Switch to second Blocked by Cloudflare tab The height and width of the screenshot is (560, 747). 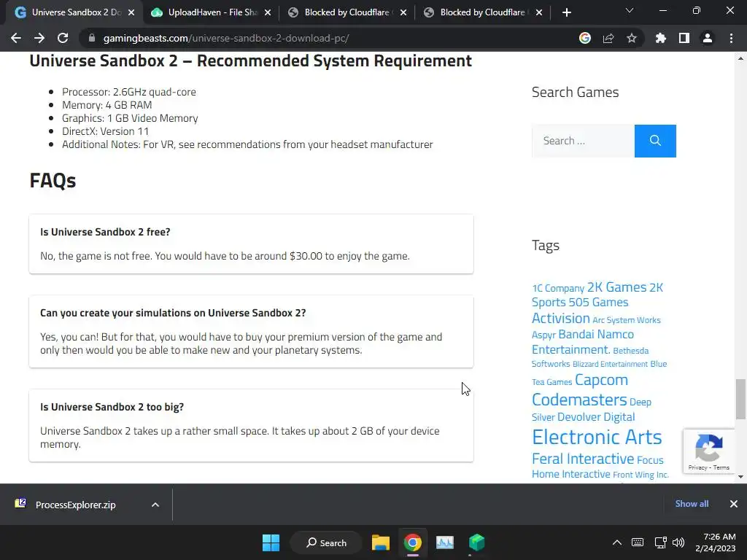[x=483, y=12]
